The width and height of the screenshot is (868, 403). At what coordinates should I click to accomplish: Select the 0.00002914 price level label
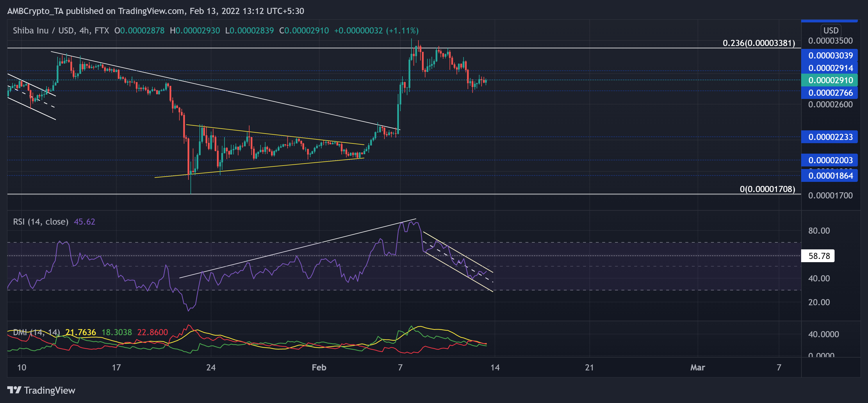click(829, 68)
